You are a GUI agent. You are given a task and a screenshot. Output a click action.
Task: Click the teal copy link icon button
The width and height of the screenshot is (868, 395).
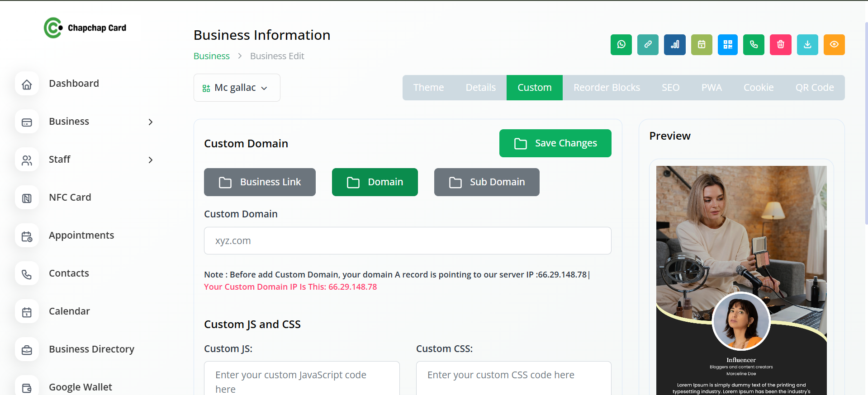tap(648, 45)
